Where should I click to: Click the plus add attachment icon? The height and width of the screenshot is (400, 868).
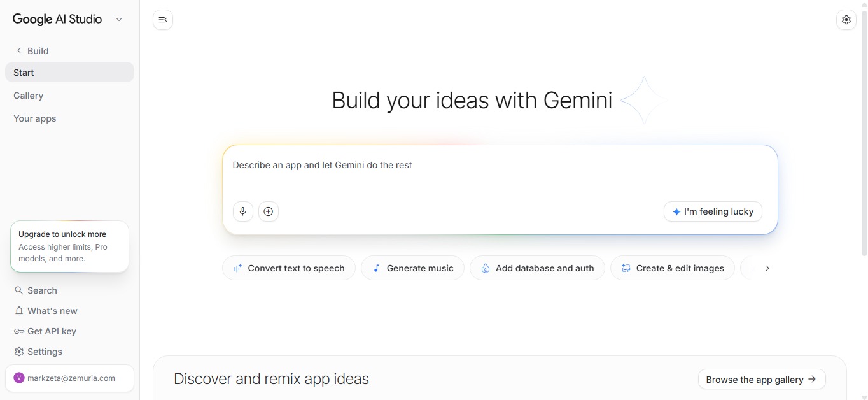pos(269,211)
